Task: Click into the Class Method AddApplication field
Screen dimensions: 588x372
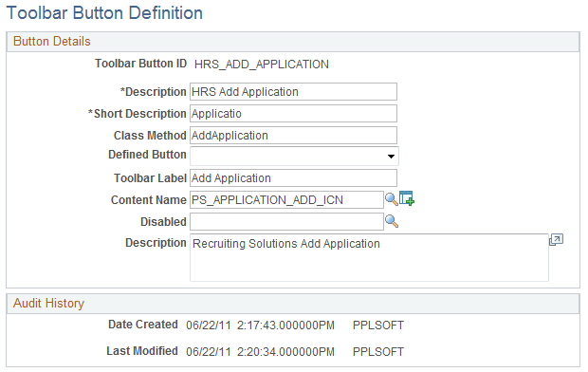Action: (x=293, y=135)
